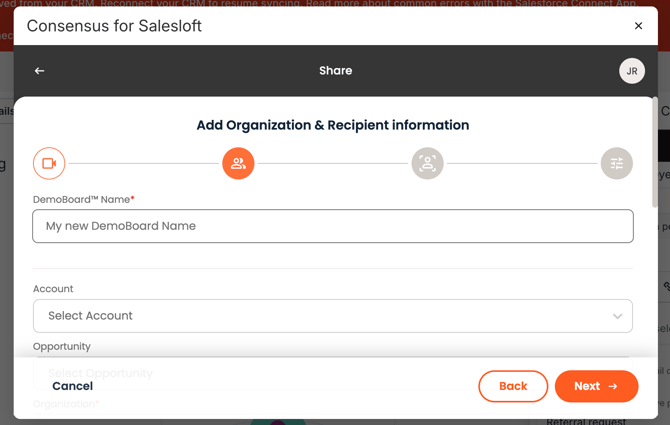Open the Select Opportunity dropdown

pyautogui.click(x=332, y=373)
